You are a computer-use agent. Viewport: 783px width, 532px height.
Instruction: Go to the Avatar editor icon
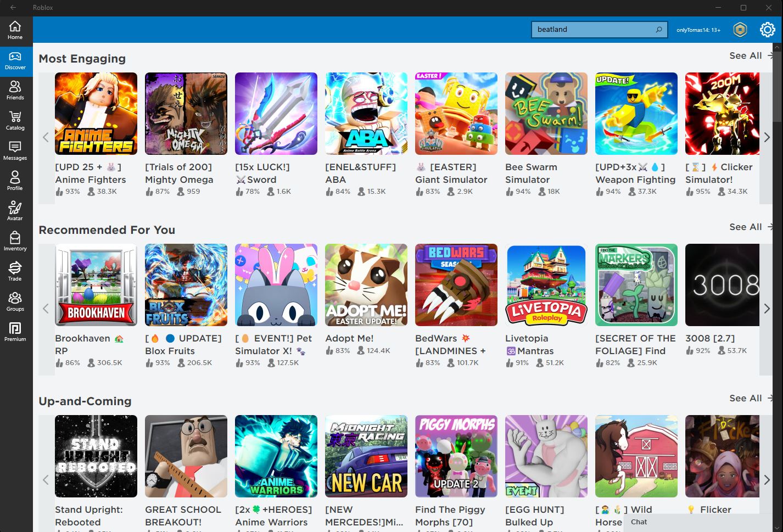click(x=15, y=211)
